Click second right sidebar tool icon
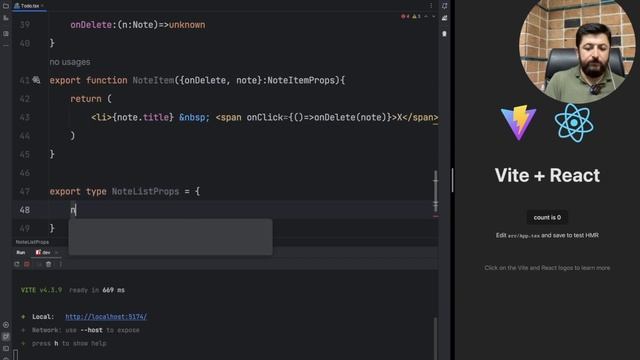 444,18
